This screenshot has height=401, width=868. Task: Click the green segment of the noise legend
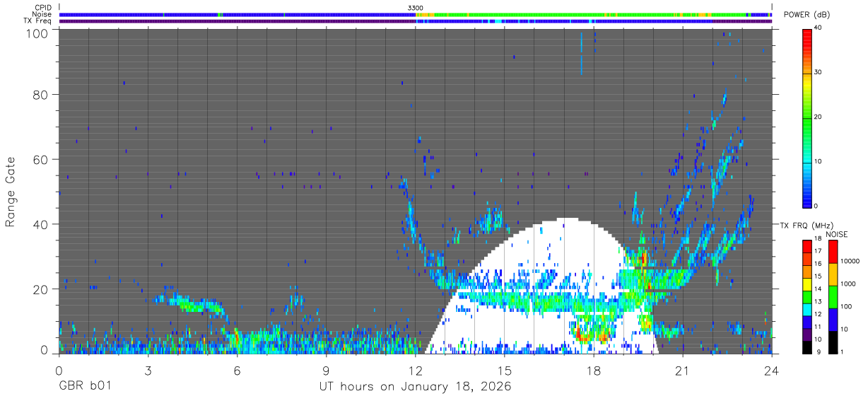point(833,297)
